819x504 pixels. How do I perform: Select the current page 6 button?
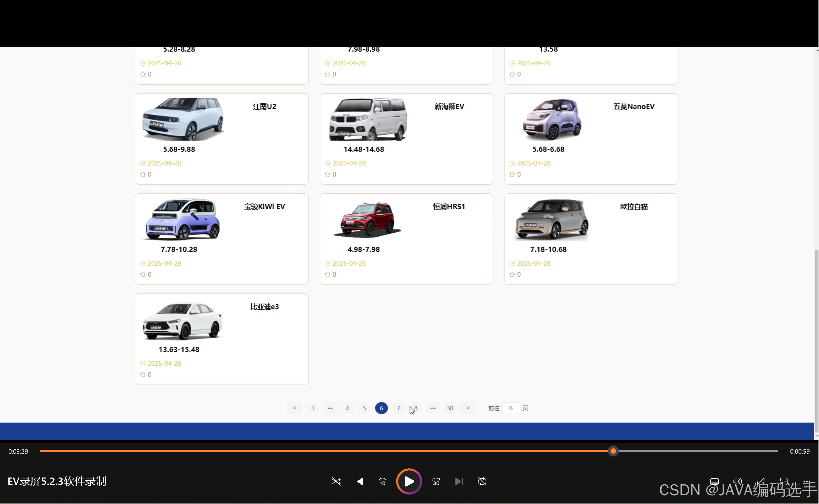(381, 408)
